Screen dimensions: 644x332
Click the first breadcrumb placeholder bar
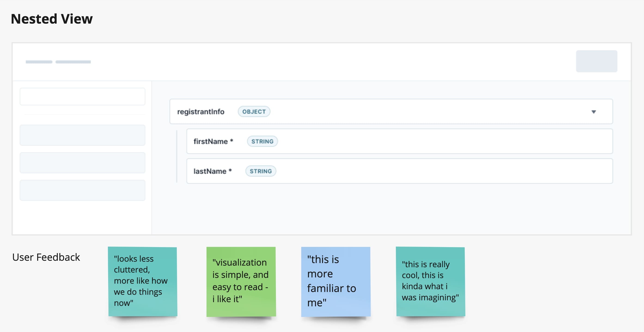point(39,62)
